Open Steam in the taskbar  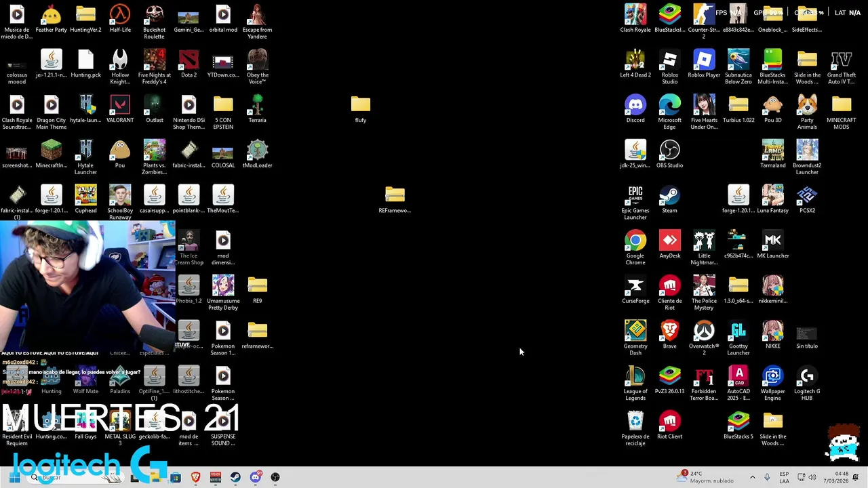pyautogui.click(x=235, y=477)
